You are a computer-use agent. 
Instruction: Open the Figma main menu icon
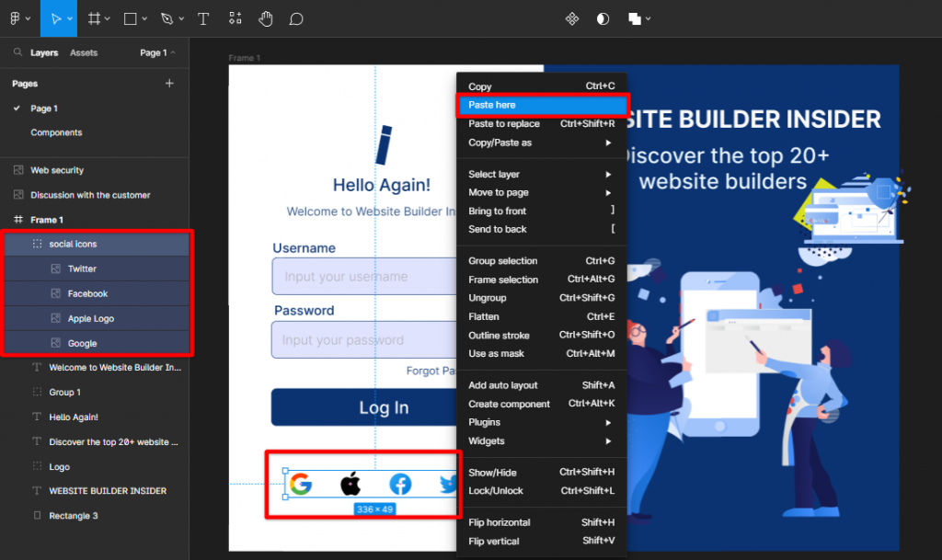pyautogui.click(x=17, y=18)
